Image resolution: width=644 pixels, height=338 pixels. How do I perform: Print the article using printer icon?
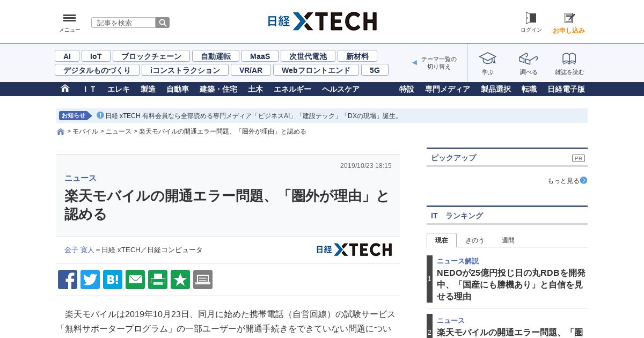tap(158, 280)
